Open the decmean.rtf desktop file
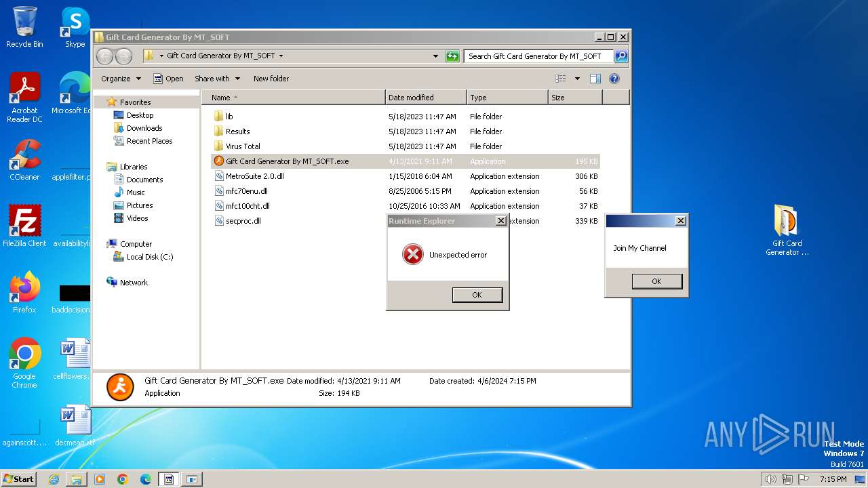Viewport: 868px width, 488px height. tap(75, 426)
